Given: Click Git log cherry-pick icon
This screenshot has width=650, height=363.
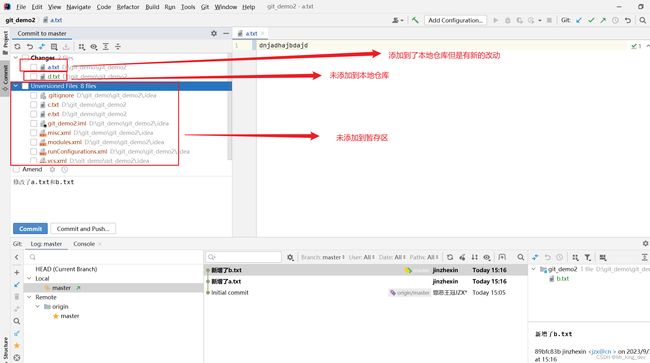Looking at the screenshot, I should tap(462, 257).
